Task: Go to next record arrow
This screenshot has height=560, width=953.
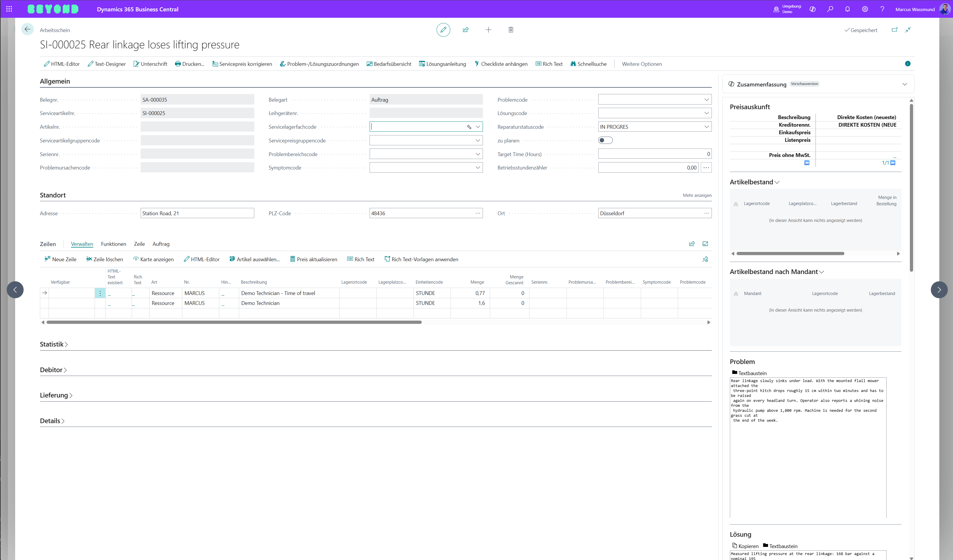Action: (x=939, y=290)
